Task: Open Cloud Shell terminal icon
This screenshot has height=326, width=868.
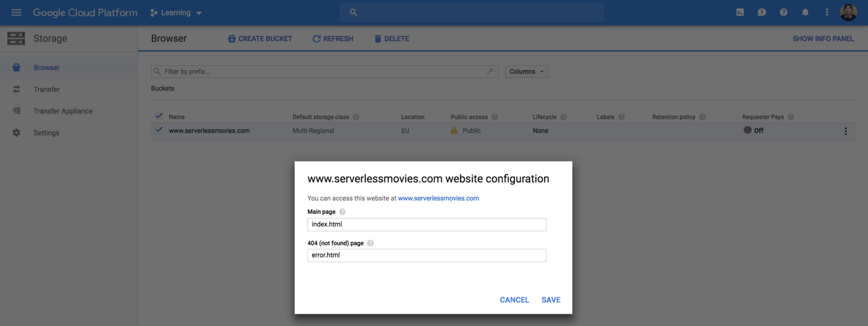Action: pos(740,12)
